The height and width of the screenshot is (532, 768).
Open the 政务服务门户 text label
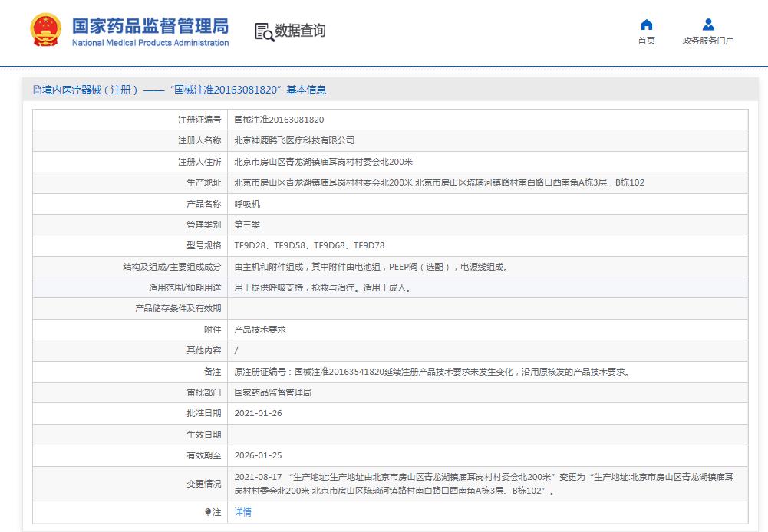pyautogui.click(x=708, y=41)
